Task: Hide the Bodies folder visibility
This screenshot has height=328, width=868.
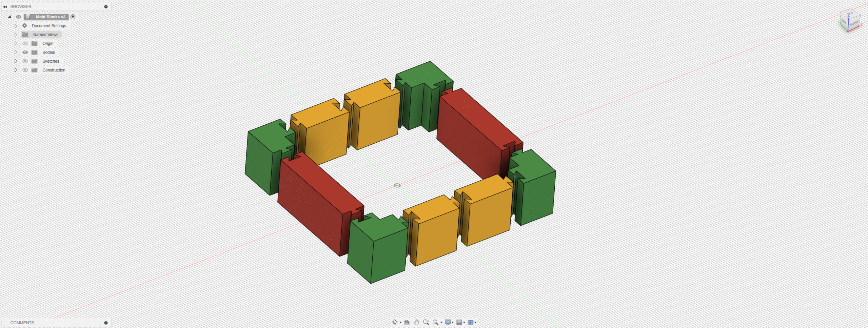Action: point(25,53)
